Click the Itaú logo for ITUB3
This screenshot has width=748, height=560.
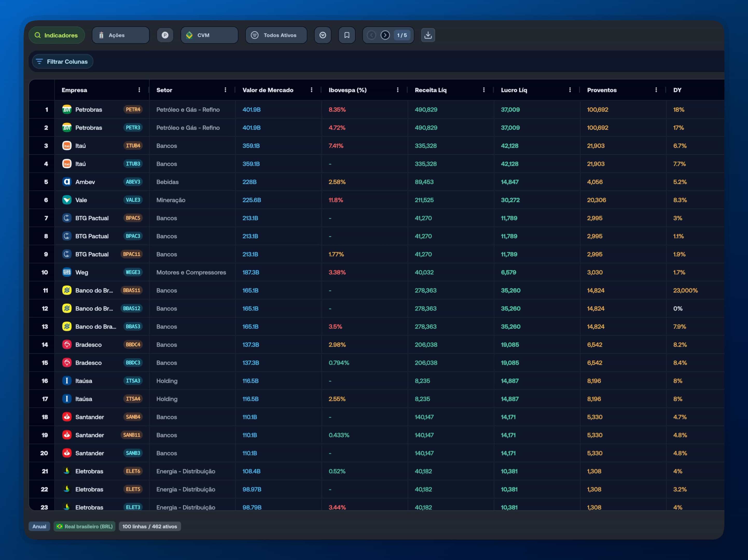(67, 164)
